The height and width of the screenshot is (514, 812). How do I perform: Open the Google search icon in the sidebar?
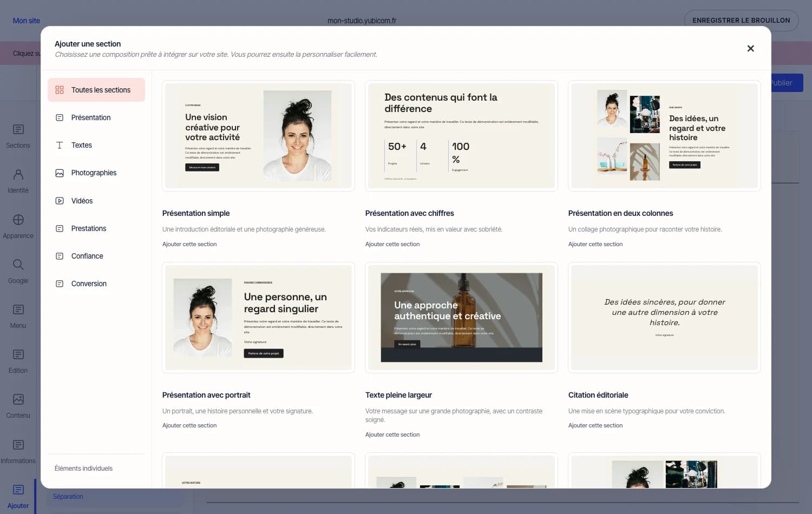(18, 265)
